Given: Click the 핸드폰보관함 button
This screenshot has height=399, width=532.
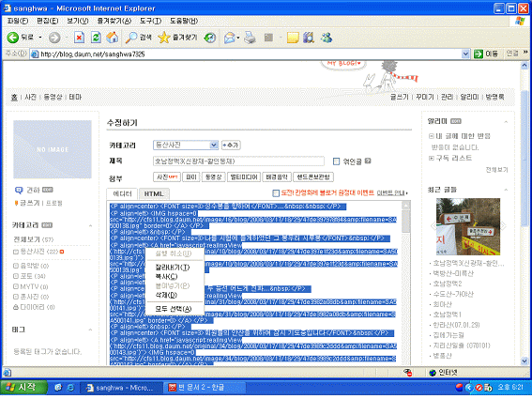Looking at the screenshot, I should 313,176.
